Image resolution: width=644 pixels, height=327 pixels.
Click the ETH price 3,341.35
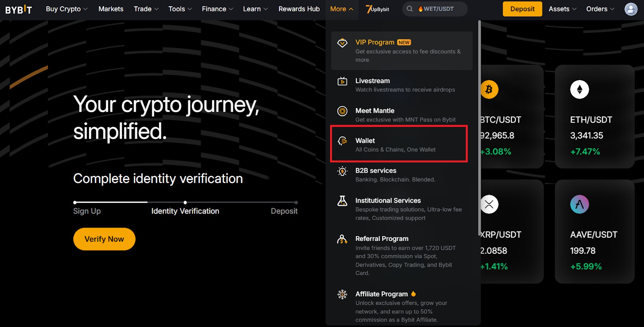[586, 136]
